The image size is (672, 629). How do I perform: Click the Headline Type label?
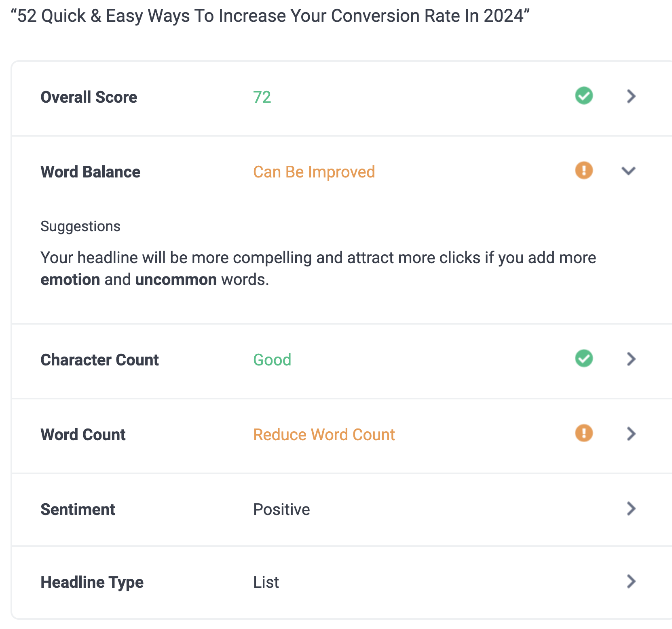[x=92, y=583]
